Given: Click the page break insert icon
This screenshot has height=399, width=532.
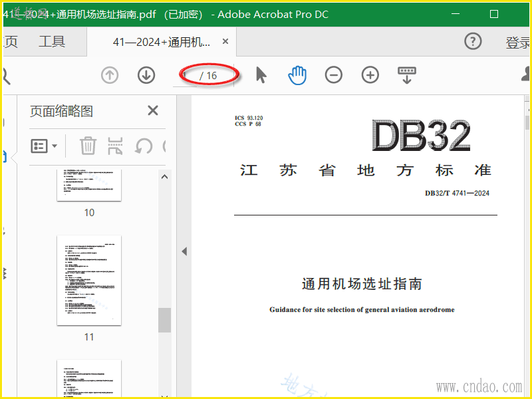Looking at the screenshot, I should (x=115, y=146).
